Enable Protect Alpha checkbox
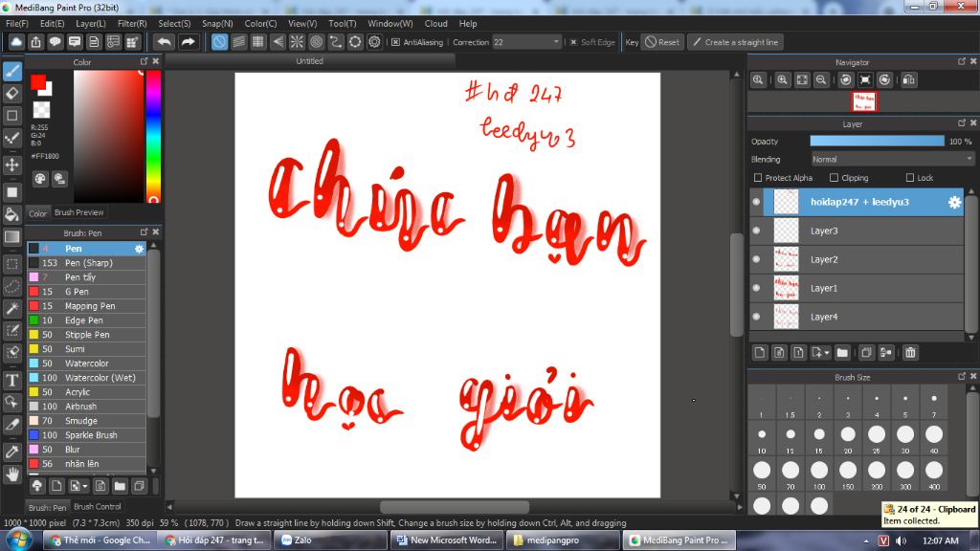Viewport: 980px width, 551px height. pyautogui.click(x=758, y=178)
